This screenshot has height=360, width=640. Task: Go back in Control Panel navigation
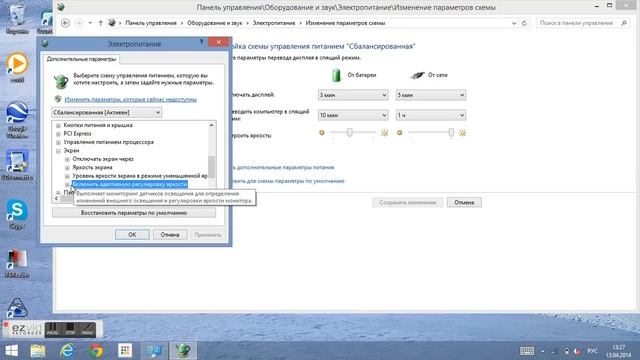click(65, 23)
